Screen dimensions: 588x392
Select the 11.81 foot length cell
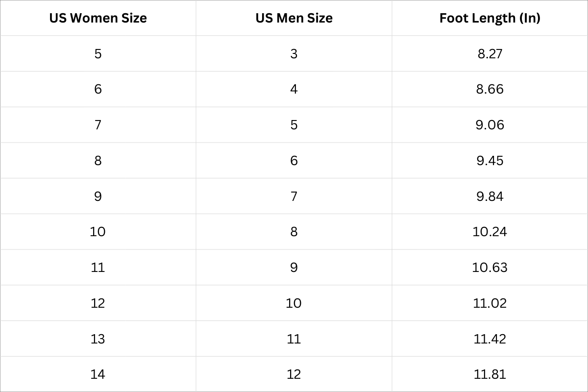pyautogui.click(x=490, y=374)
